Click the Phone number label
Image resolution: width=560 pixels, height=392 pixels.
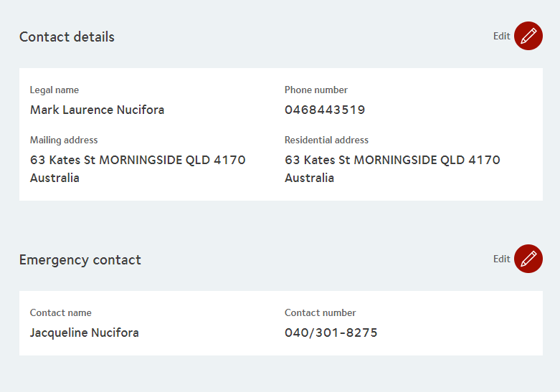316,90
